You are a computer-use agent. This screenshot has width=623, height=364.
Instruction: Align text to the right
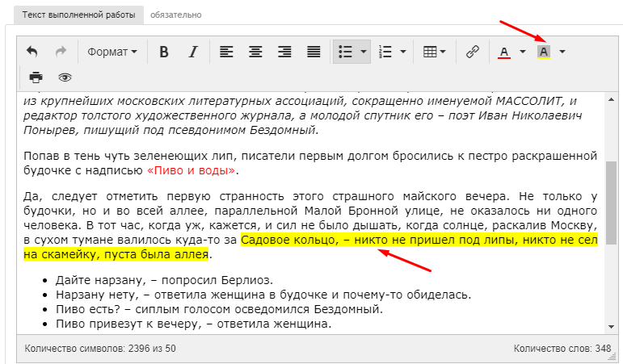(x=284, y=52)
